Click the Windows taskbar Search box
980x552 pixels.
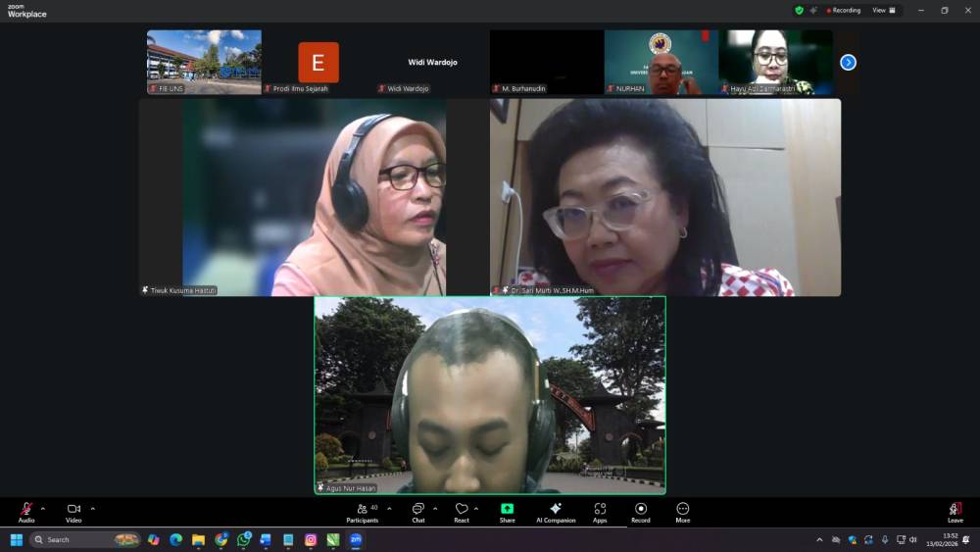pos(84,539)
